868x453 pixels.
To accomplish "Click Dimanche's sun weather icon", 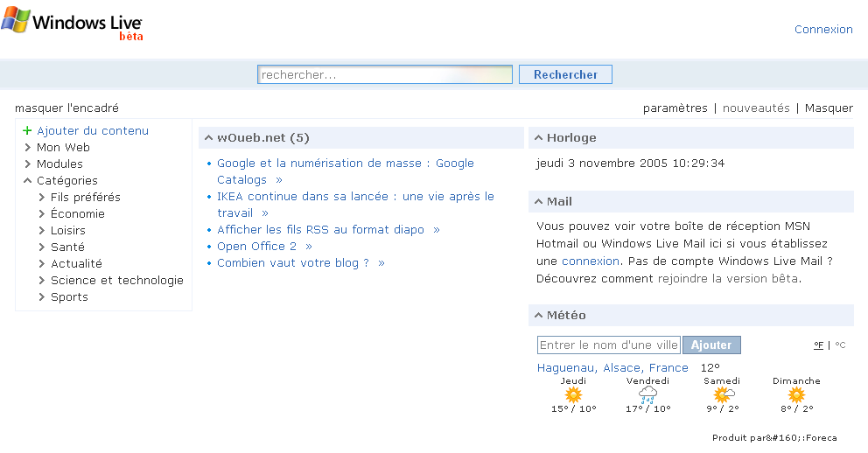I will [x=796, y=394].
